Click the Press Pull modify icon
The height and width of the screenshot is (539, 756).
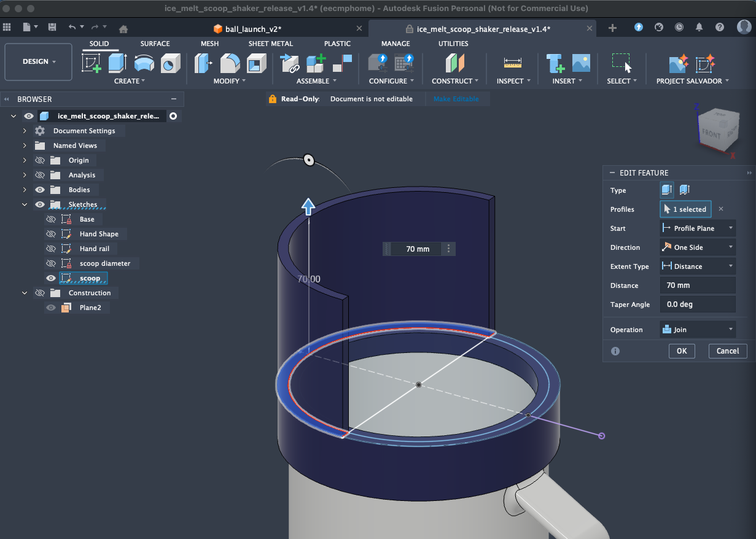(203, 63)
